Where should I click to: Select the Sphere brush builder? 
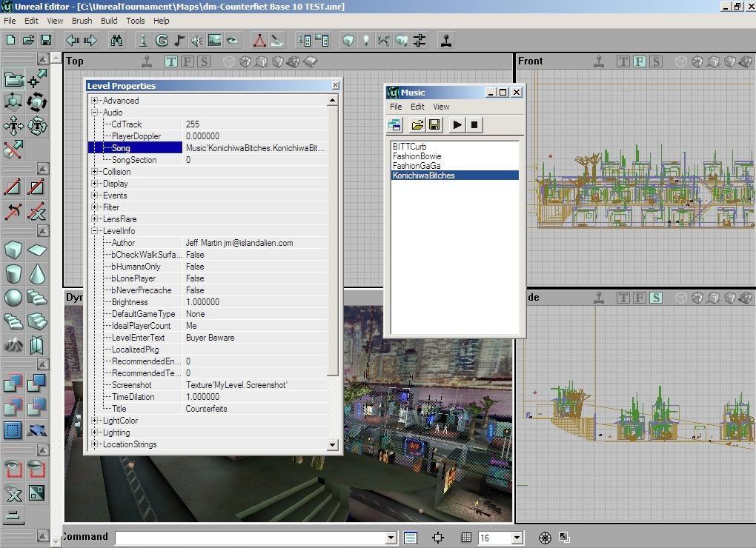tap(13, 298)
